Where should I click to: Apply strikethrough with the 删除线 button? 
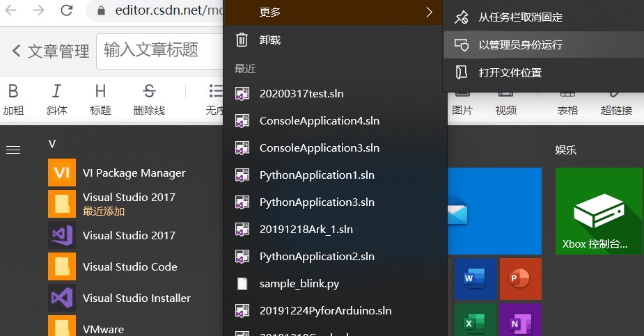149,99
